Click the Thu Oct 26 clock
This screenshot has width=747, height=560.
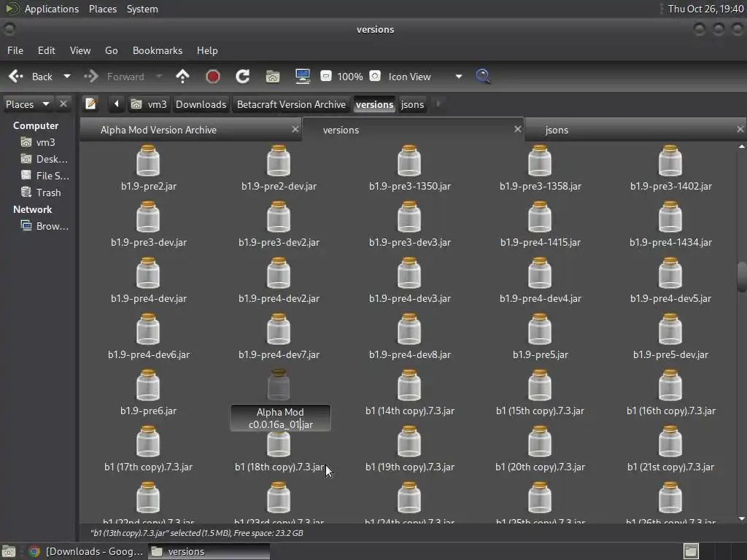tap(705, 9)
